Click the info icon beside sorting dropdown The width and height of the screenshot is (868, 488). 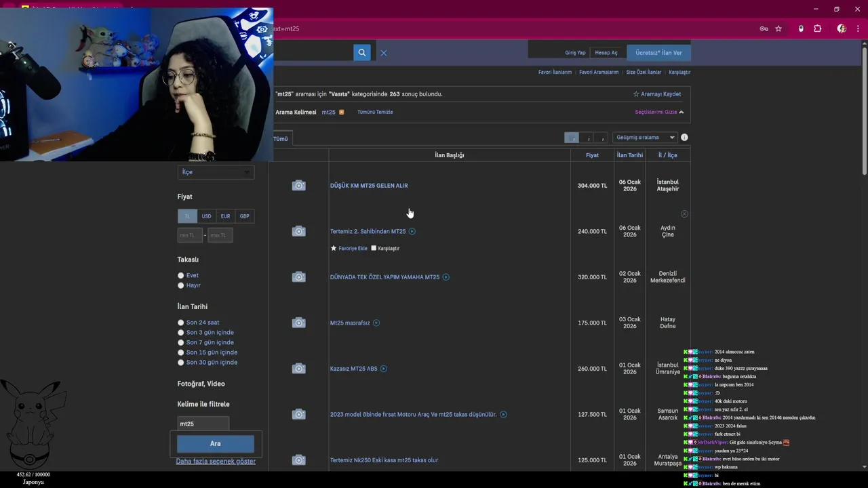click(x=684, y=138)
